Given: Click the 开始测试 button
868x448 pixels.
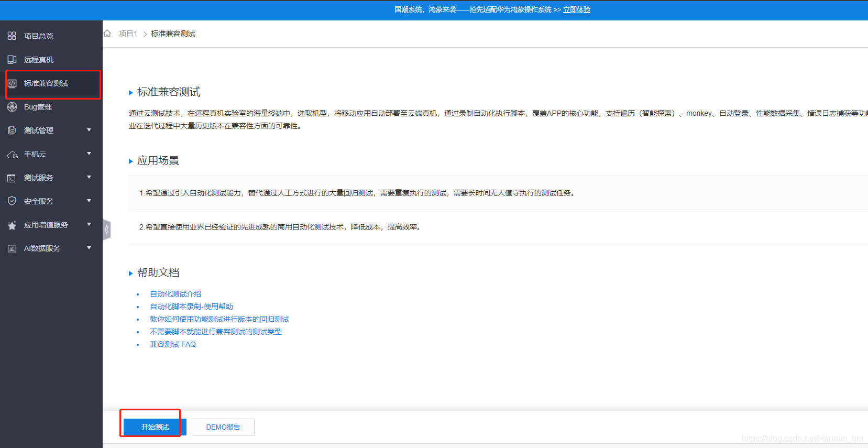Looking at the screenshot, I should click(155, 427).
